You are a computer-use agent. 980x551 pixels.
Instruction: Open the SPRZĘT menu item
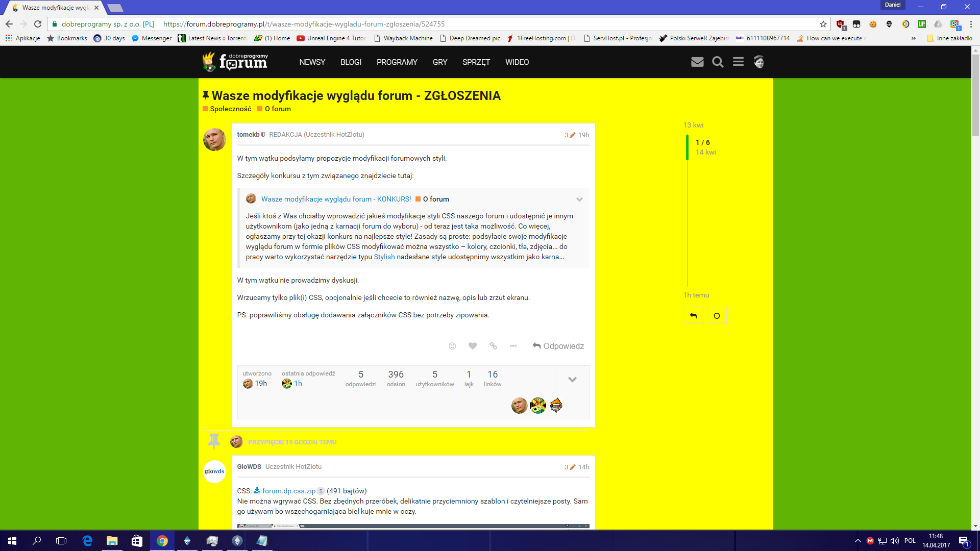click(x=476, y=62)
